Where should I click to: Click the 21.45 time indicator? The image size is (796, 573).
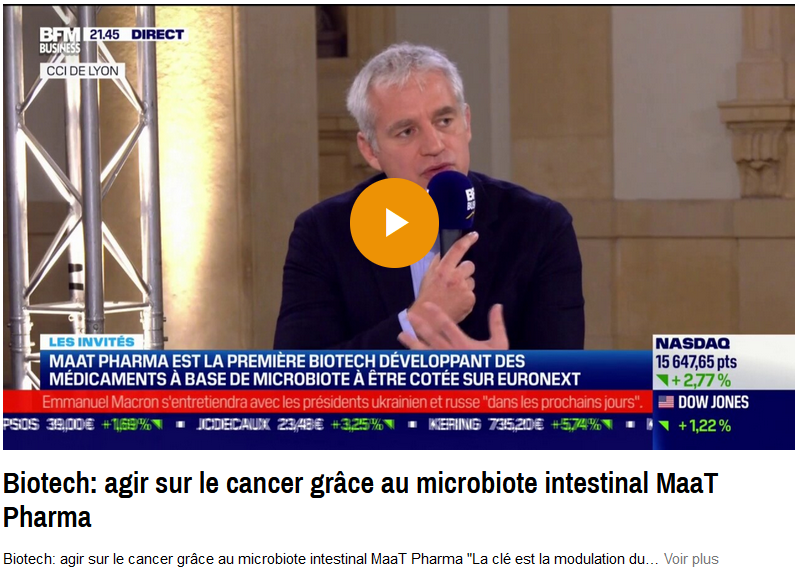pyautogui.click(x=105, y=35)
